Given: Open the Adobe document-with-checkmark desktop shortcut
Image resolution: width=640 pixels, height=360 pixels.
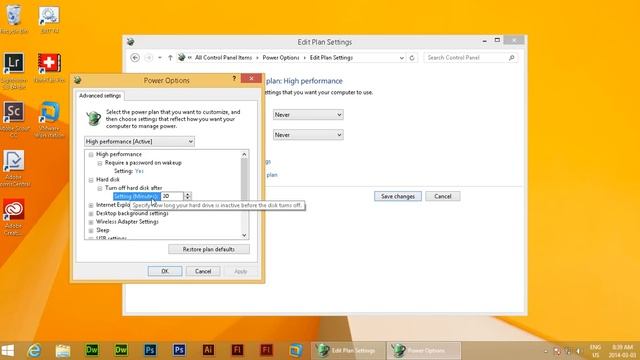Looking at the screenshot, I should pyautogui.click(x=14, y=167).
